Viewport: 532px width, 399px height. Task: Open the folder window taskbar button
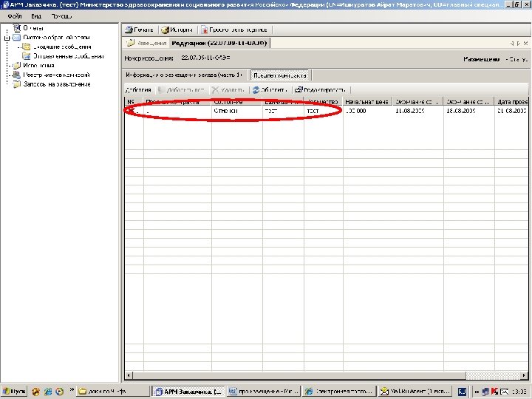point(113,392)
